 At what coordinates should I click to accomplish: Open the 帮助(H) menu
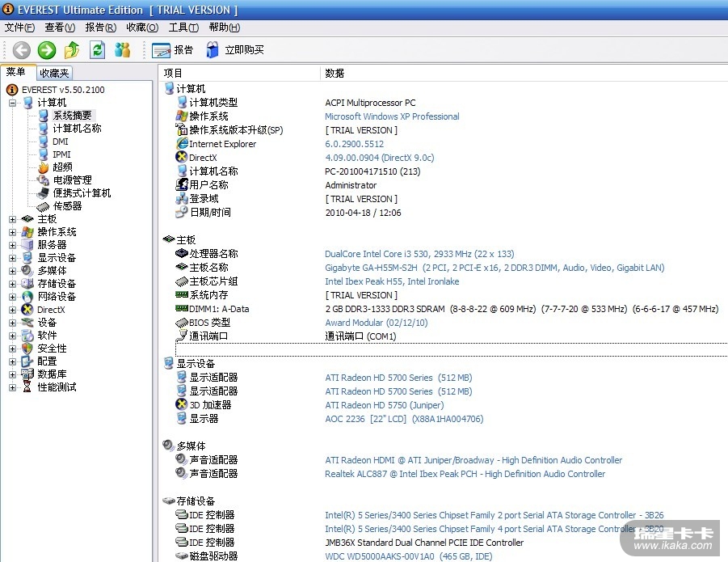pos(225,27)
